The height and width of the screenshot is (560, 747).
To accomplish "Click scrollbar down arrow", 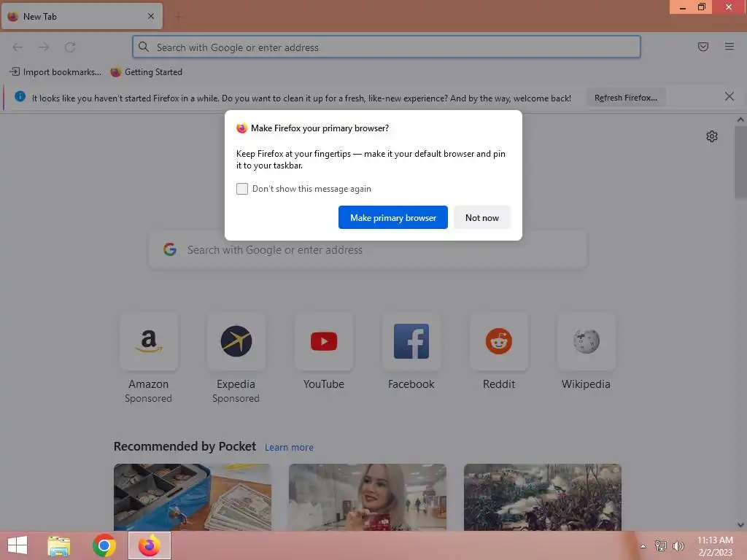I will pos(740,525).
